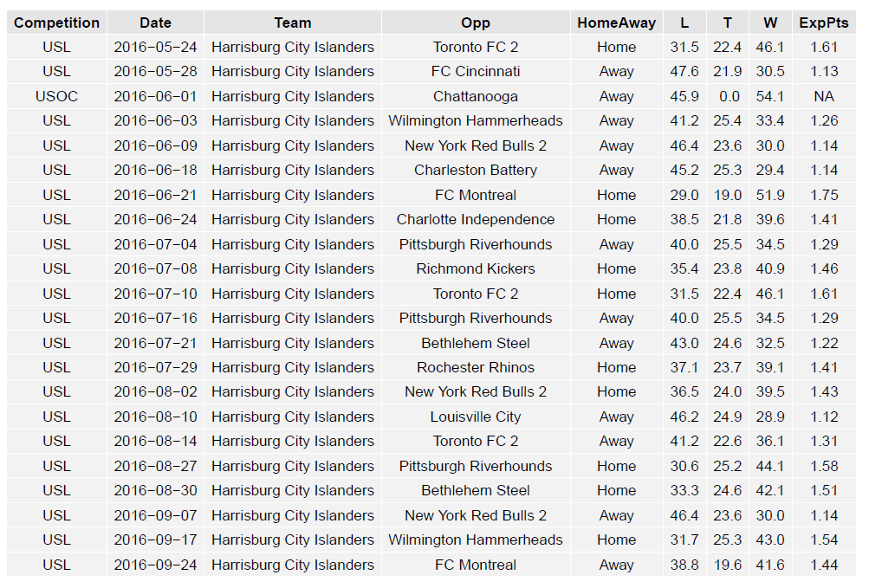
Task: Click the date 2016-06-21 cell
Action: [x=155, y=195]
